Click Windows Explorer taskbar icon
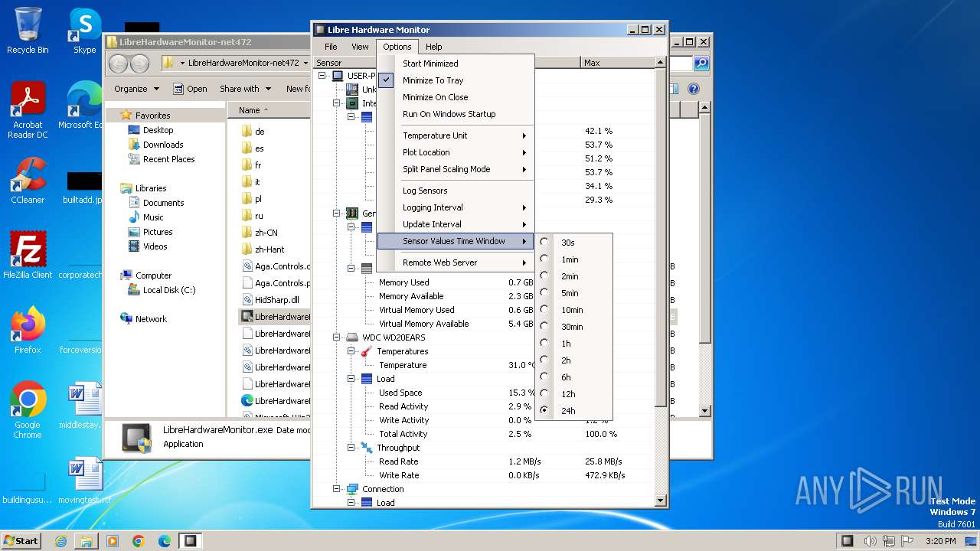 87,541
